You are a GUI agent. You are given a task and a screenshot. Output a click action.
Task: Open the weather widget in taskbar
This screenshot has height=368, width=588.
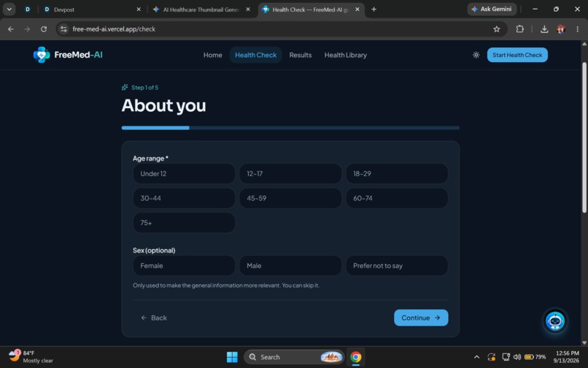[x=31, y=357]
